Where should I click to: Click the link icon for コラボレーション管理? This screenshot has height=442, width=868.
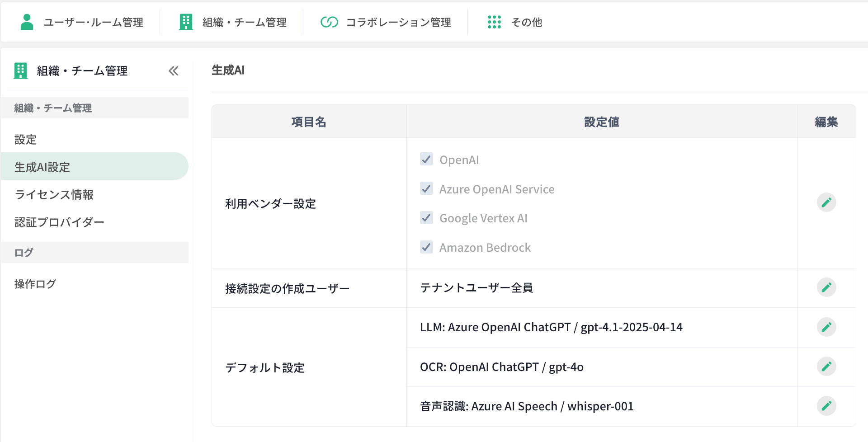[329, 22]
